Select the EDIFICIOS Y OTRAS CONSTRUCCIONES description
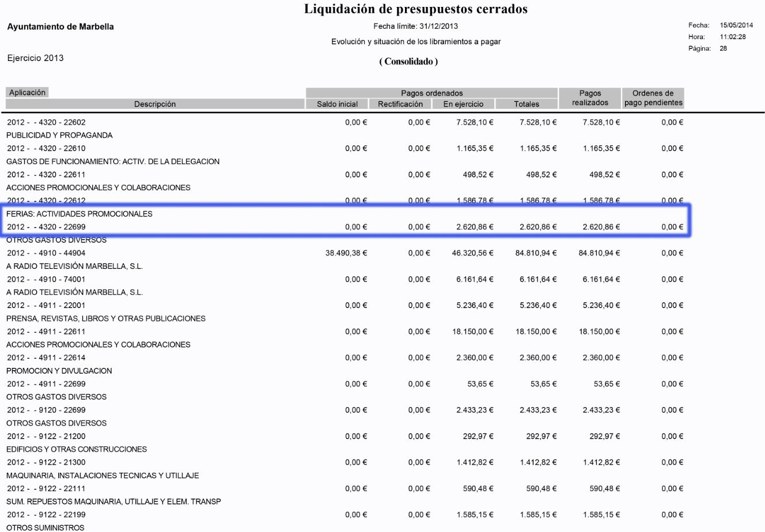 point(77,449)
